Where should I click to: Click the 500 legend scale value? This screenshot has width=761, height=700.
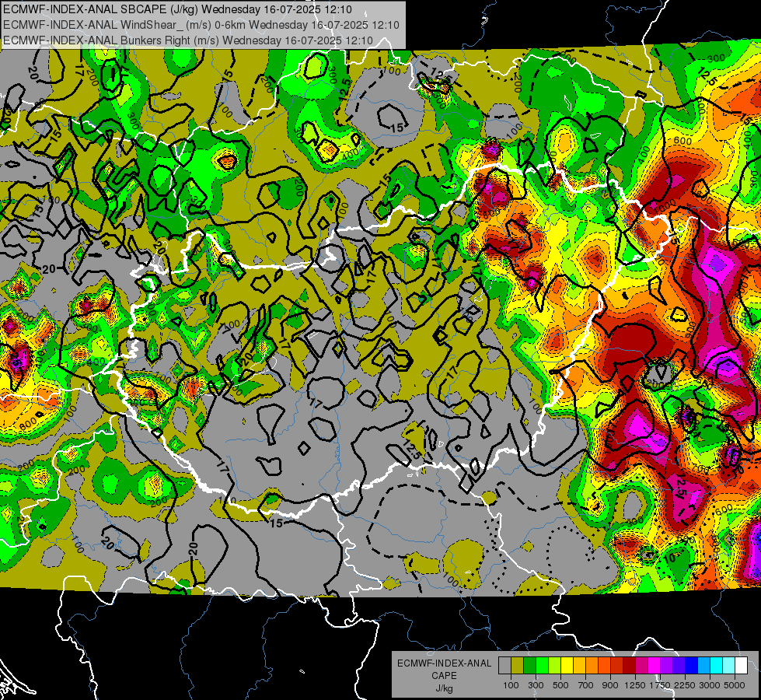point(560,685)
